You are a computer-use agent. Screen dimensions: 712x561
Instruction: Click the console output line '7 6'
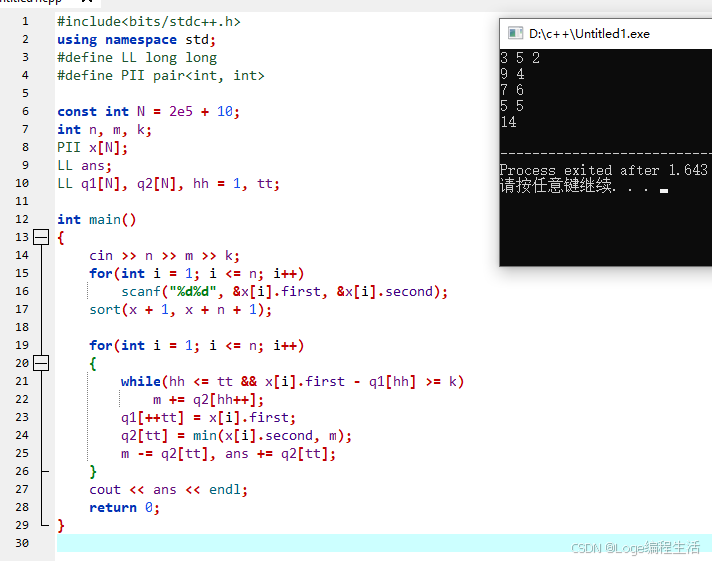pos(512,89)
